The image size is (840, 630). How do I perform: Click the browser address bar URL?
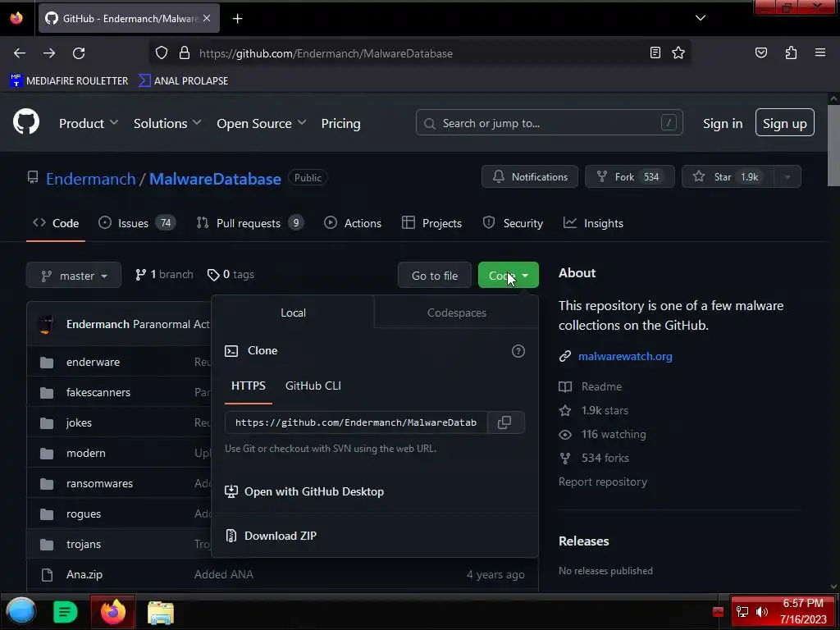326,53
